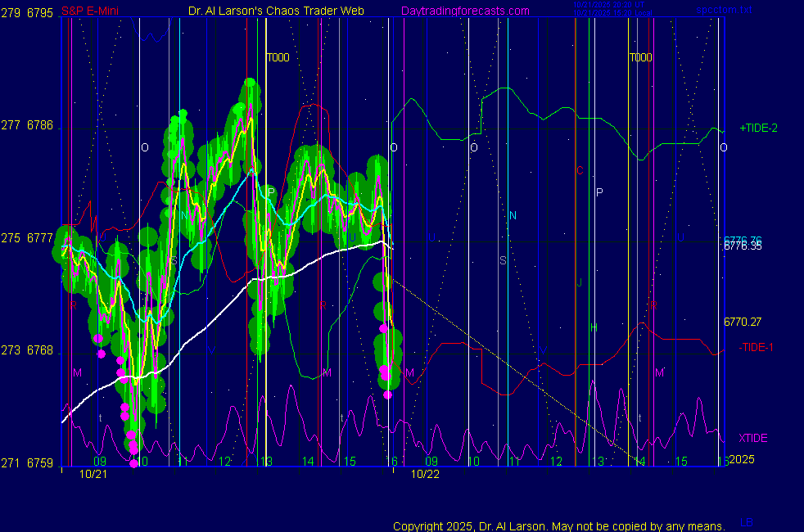Click the S&P E-Mini chart title
804x532 pixels.
tap(88, 11)
